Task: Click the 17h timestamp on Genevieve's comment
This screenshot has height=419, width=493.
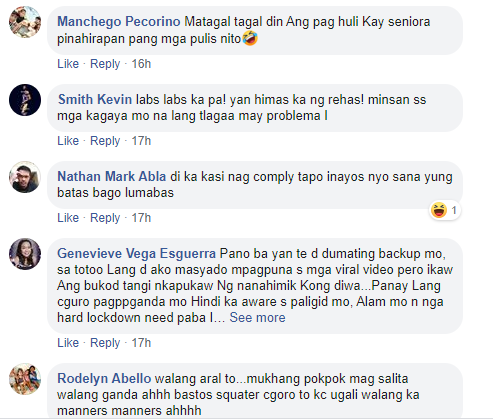Action: coord(141,343)
